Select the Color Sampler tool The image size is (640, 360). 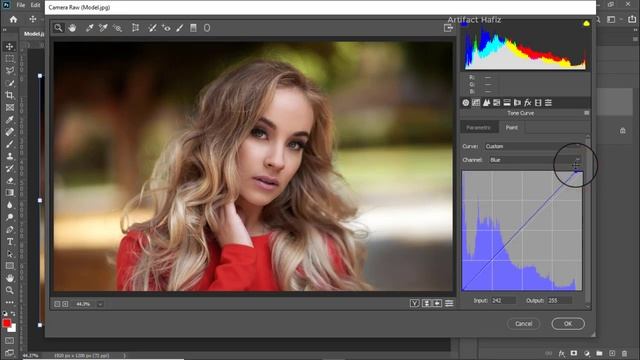coord(103,28)
